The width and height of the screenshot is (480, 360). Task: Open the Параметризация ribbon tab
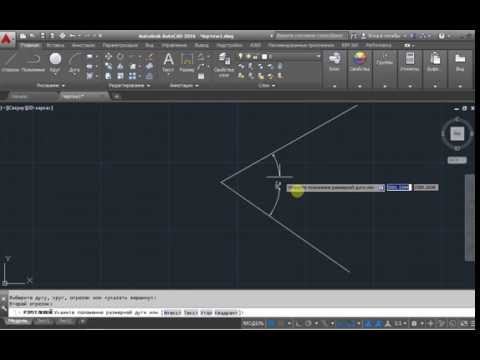tap(120, 45)
